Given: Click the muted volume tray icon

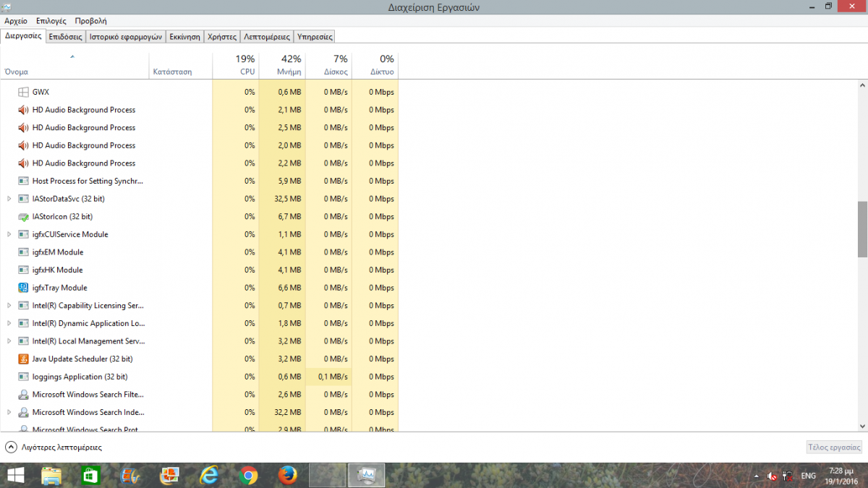Looking at the screenshot, I should [773, 476].
